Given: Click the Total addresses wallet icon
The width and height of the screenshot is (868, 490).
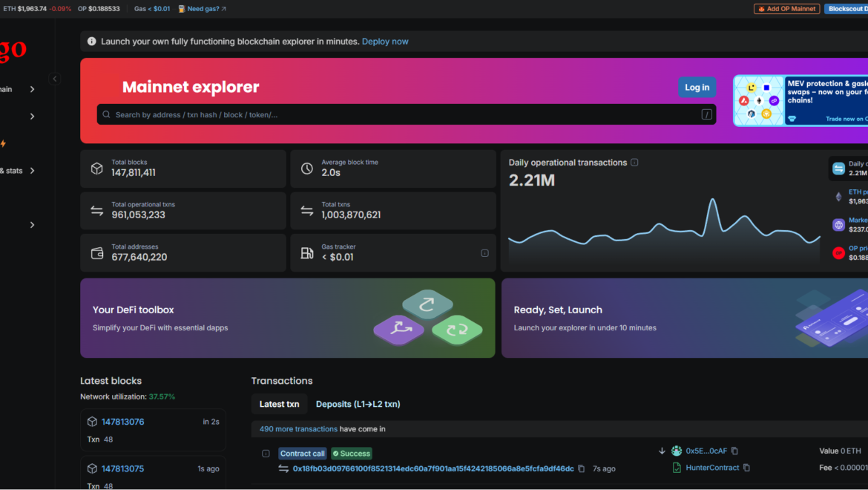Looking at the screenshot, I should pyautogui.click(x=97, y=253).
